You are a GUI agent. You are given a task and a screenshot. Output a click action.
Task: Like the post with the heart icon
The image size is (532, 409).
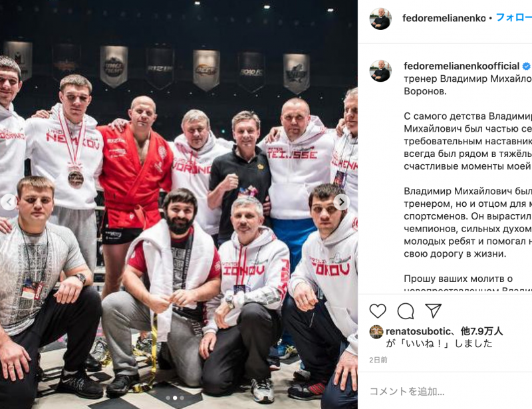[378, 311]
